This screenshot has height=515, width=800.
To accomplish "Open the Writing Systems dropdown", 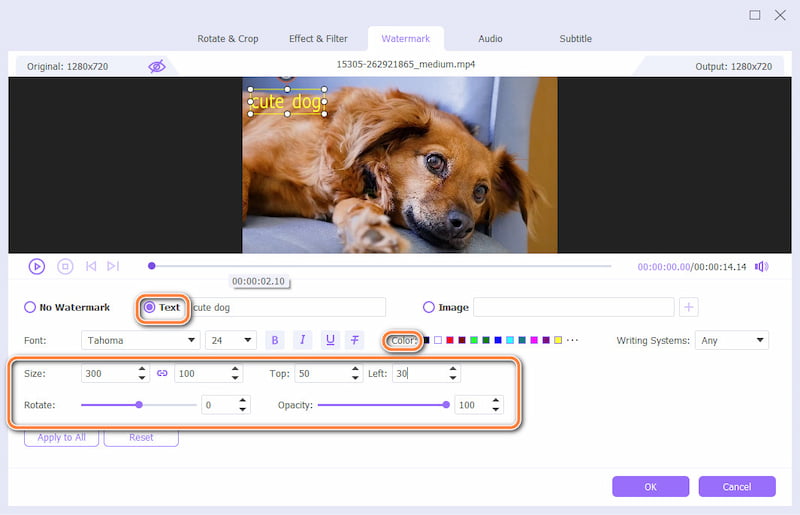I will (x=732, y=340).
